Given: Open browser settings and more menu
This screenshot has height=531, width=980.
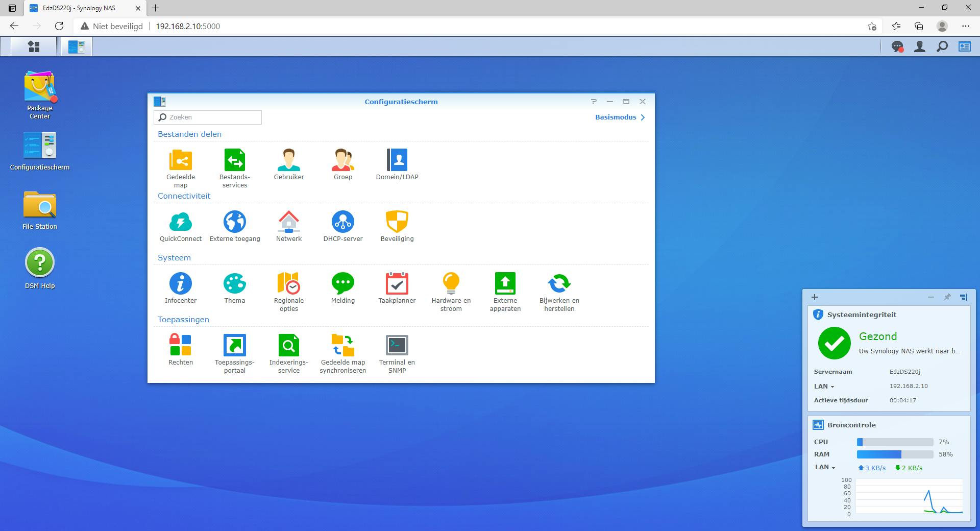Looking at the screenshot, I should pos(966,26).
